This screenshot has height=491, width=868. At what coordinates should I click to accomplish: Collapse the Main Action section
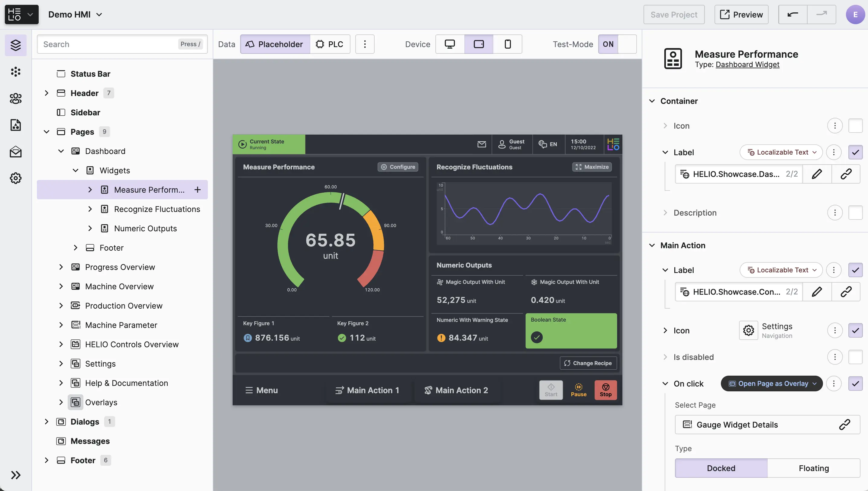652,245
